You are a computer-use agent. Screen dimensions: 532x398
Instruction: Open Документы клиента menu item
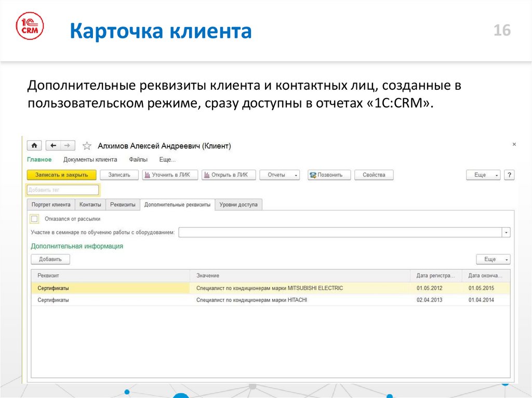(x=90, y=159)
